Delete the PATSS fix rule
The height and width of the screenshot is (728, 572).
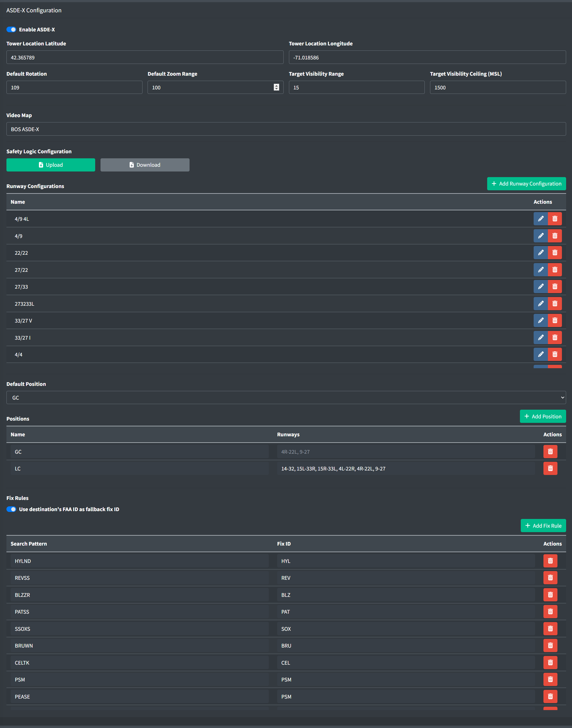[550, 611]
